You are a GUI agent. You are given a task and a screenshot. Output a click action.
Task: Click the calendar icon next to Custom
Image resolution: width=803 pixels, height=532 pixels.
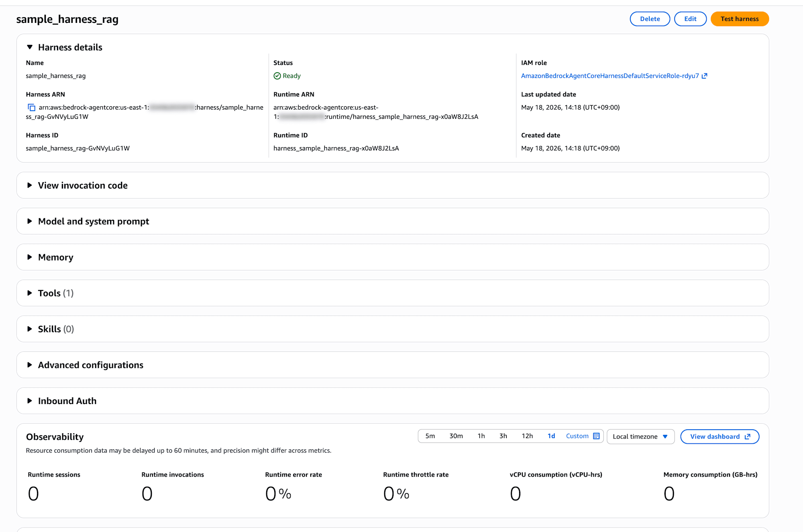pos(596,436)
